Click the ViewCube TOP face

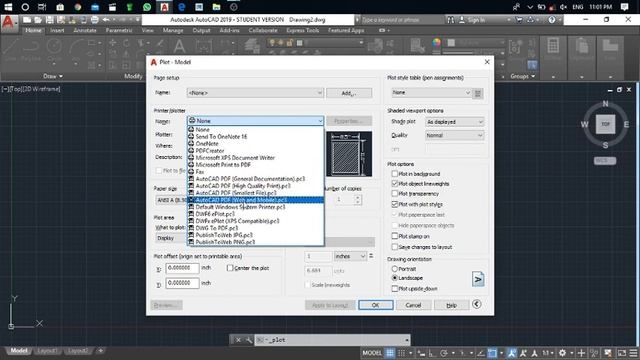tap(605, 124)
